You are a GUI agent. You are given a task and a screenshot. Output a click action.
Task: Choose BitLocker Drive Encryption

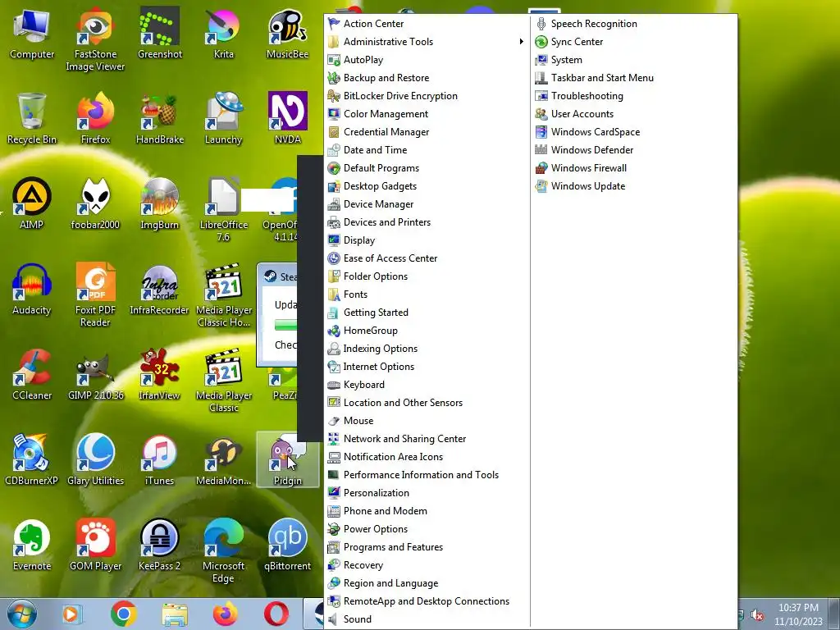click(427, 96)
